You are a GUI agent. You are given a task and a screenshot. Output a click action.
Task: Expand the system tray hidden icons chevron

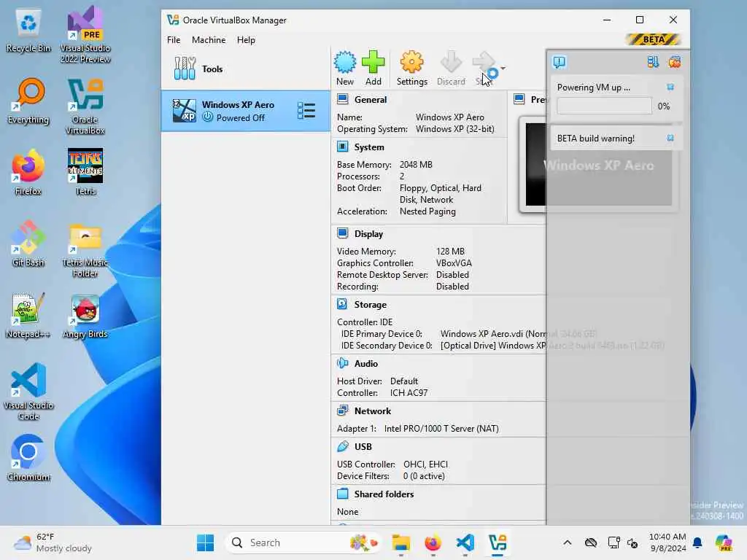tap(567, 542)
